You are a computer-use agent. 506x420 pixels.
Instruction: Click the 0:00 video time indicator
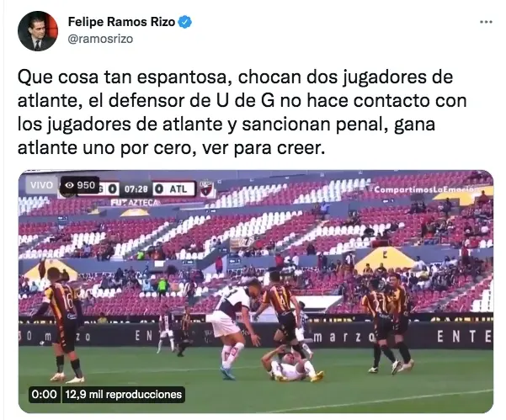pyautogui.click(x=45, y=395)
